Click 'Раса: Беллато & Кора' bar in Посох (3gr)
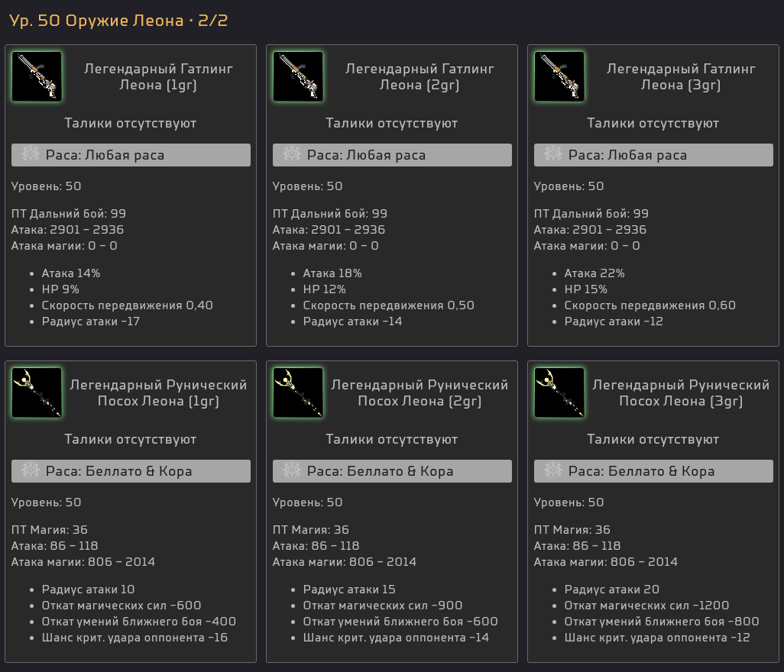This screenshot has height=672, width=784. point(653,471)
